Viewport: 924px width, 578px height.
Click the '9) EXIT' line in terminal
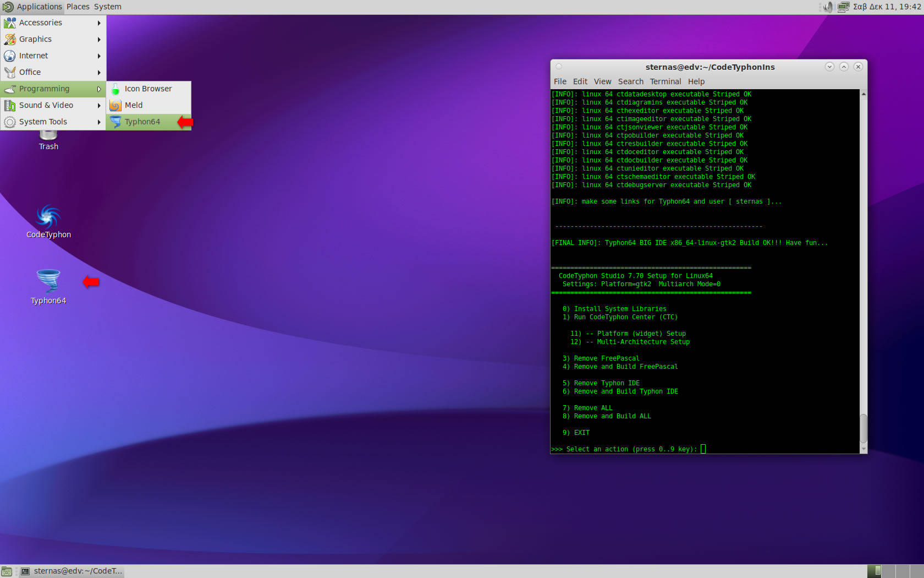[576, 433]
